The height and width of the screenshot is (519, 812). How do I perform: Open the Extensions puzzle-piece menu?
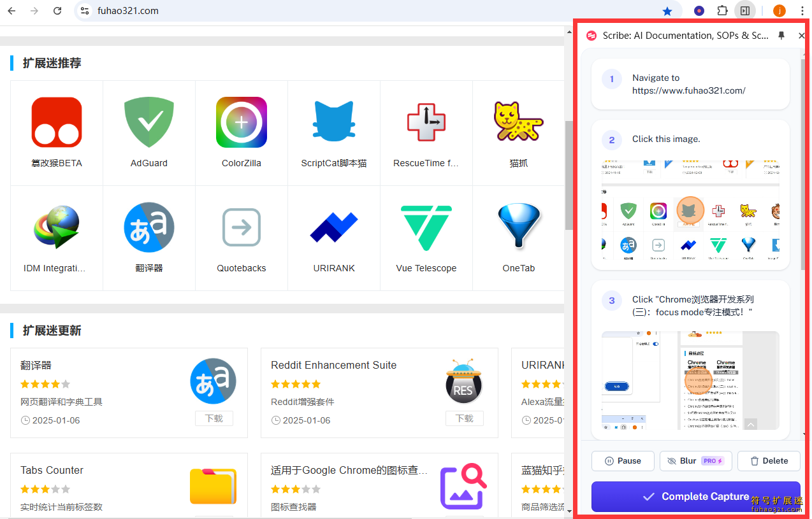click(722, 11)
